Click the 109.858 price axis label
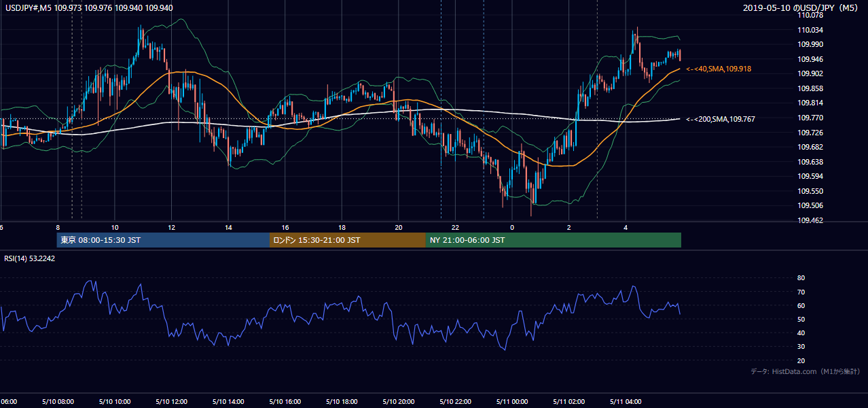Viewport: 868px width, 408px height. pos(811,88)
